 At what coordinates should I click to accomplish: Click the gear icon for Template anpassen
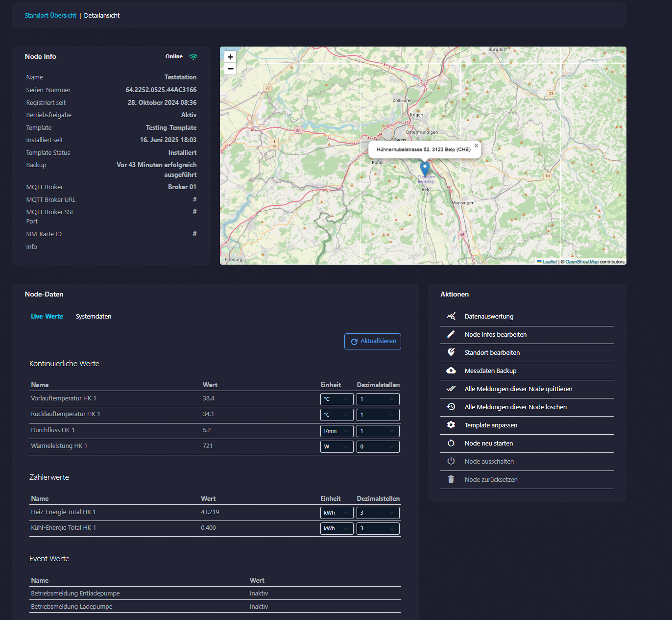click(451, 425)
